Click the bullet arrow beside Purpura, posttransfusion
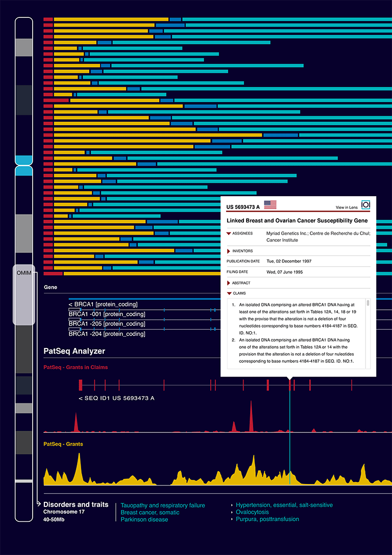Screen dimensions: 392x555 point(232,519)
